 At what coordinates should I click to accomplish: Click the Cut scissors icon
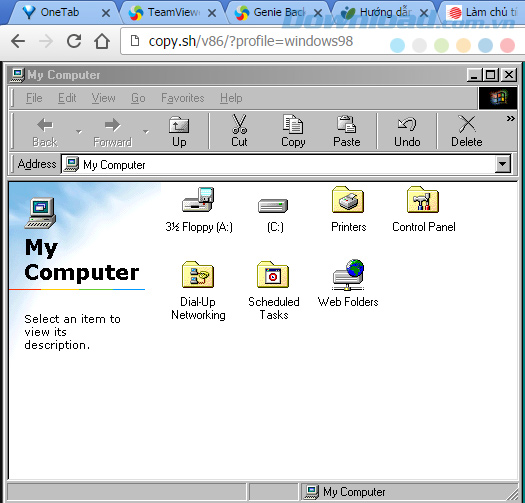coord(239,124)
